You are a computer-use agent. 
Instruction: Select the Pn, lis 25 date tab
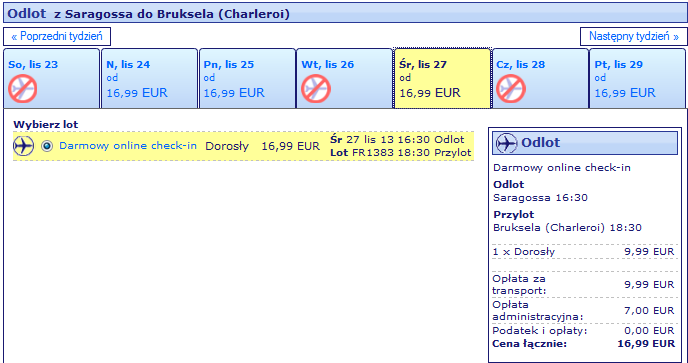coord(247,78)
